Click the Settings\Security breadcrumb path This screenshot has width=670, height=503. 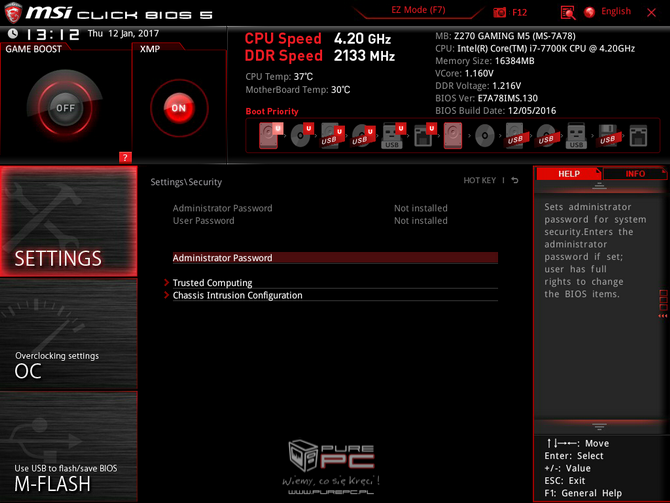tap(186, 182)
